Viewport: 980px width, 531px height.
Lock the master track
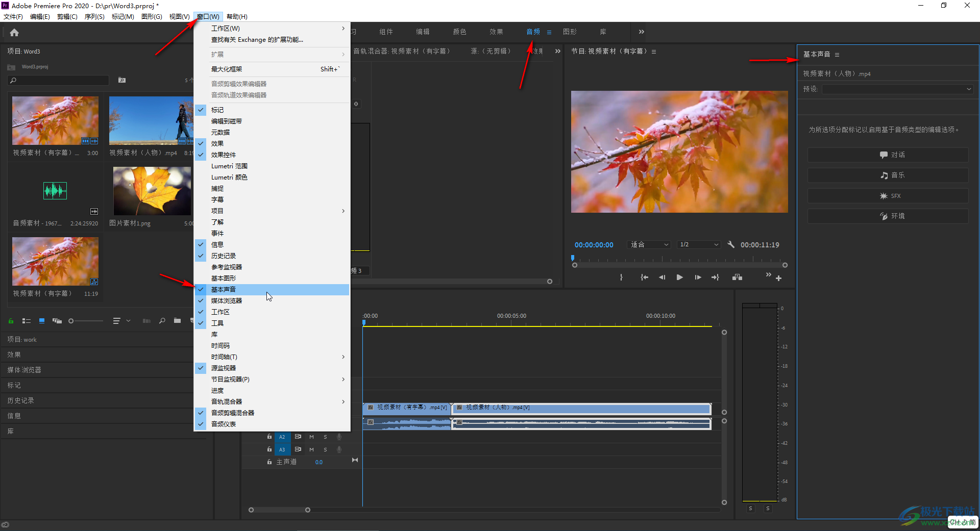(269, 462)
